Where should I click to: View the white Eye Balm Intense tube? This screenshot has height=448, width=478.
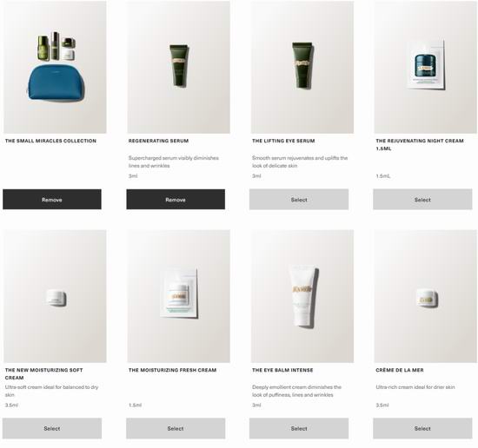(x=302, y=296)
